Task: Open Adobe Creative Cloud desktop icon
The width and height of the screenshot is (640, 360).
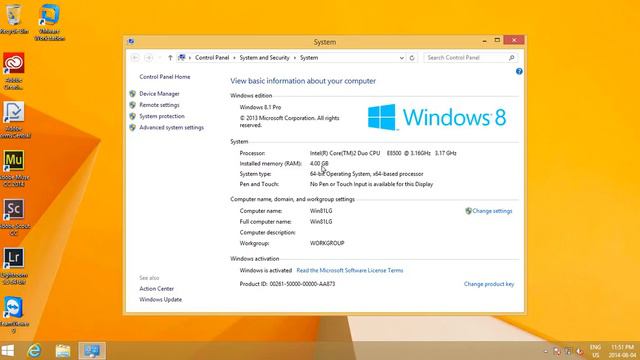Action: (x=14, y=71)
